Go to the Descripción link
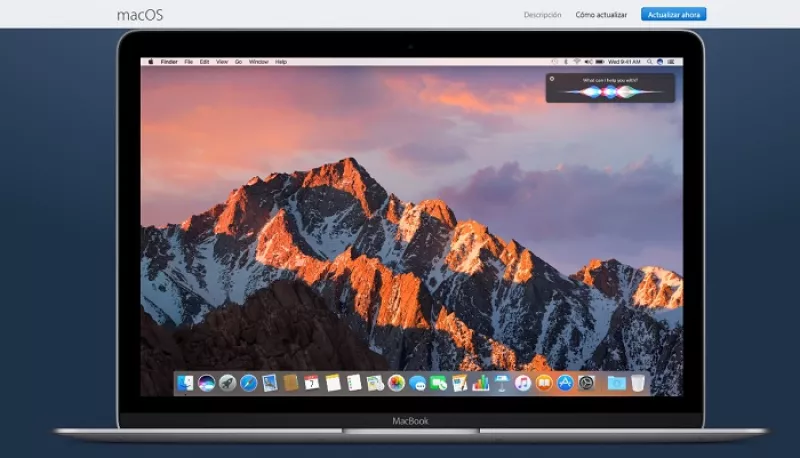The height and width of the screenshot is (458, 800). pyautogui.click(x=542, y=15)
